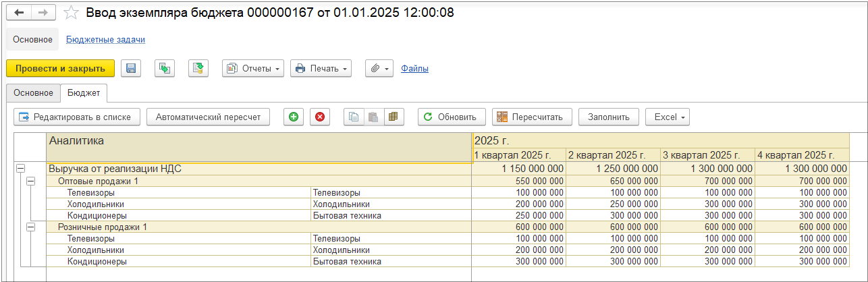868x282 pixels.
Task: Select the 550 000 000 cell
Action: tap(519, 181)
